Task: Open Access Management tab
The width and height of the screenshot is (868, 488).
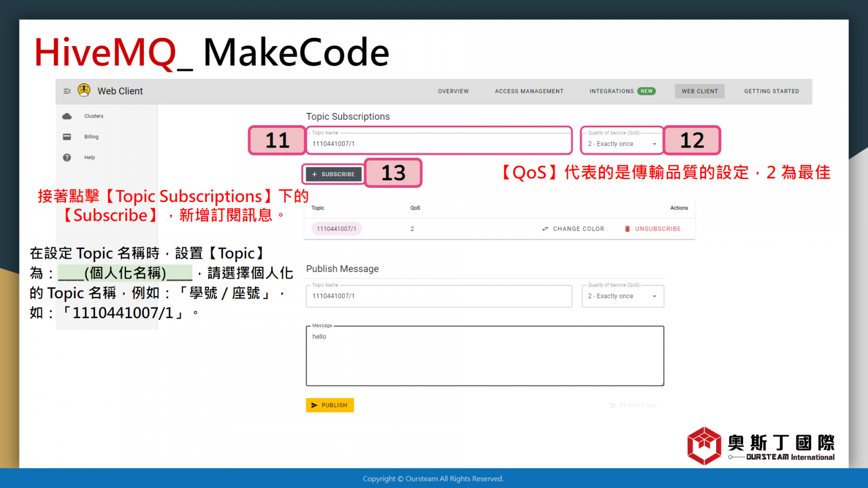Action: click(529, 91)
